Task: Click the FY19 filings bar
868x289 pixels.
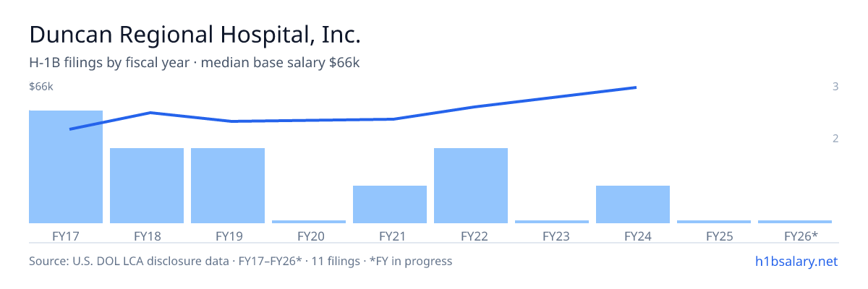Action: pos(228,186)
